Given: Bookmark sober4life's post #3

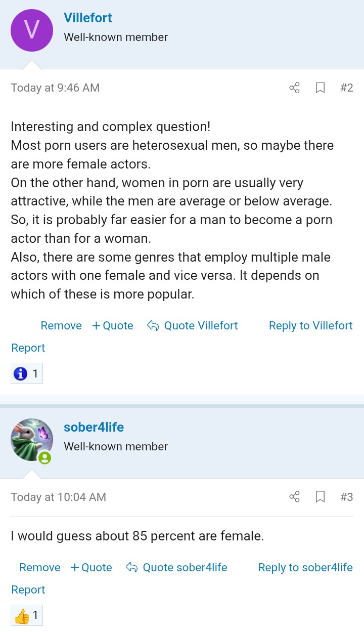Looking at the screenshot, I should (320, 497).
